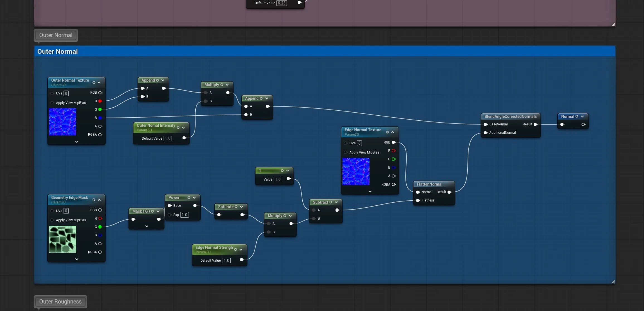Click output pin of Outer Nomal Intensity parameter
This screenshot has width=644, height=311.
point(184,138)
